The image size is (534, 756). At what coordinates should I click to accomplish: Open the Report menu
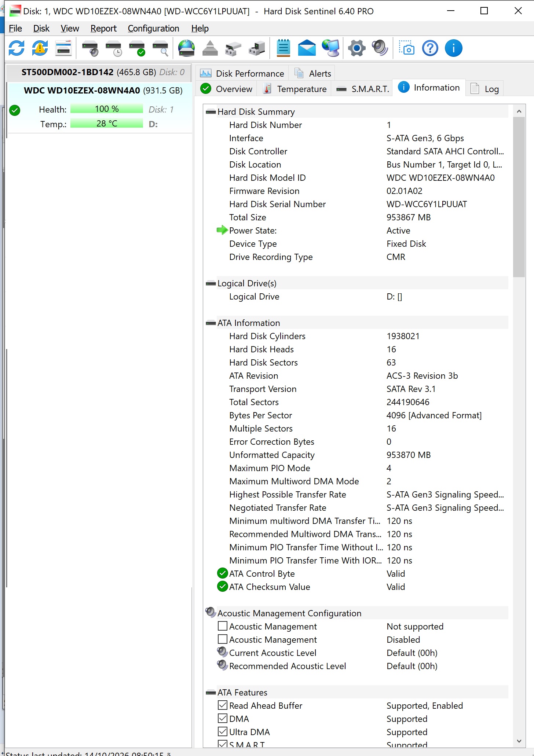click(103, 28)
